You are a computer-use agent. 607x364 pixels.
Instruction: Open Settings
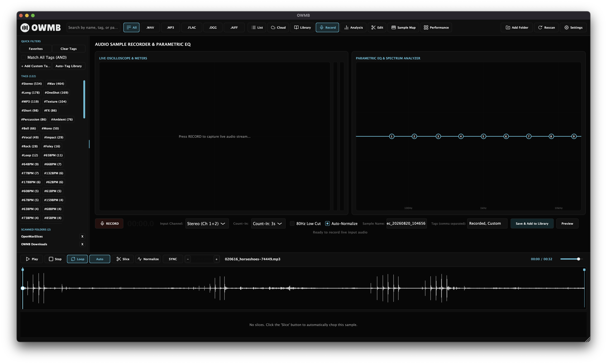pyautogui.click(x=573, y=27)
